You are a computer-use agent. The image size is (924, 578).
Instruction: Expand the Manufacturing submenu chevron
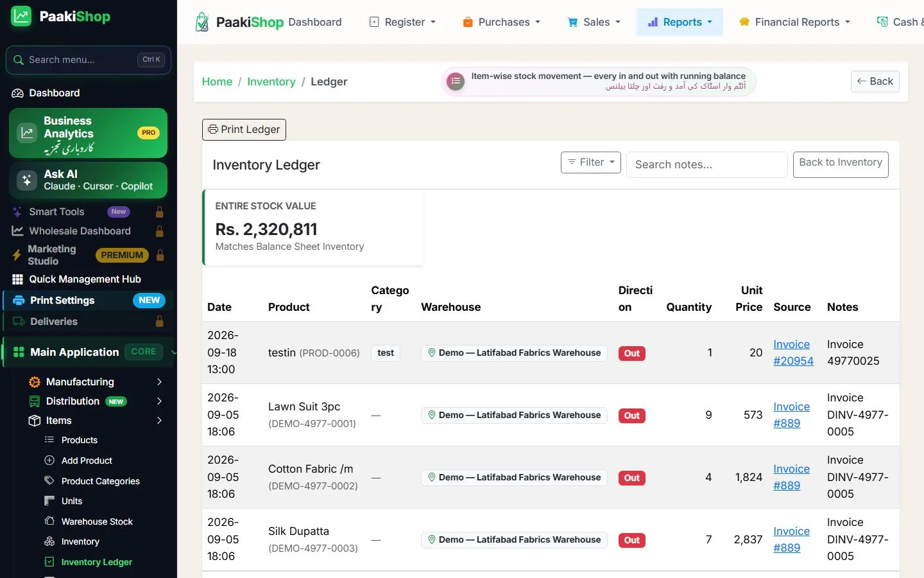pos(159,382)
